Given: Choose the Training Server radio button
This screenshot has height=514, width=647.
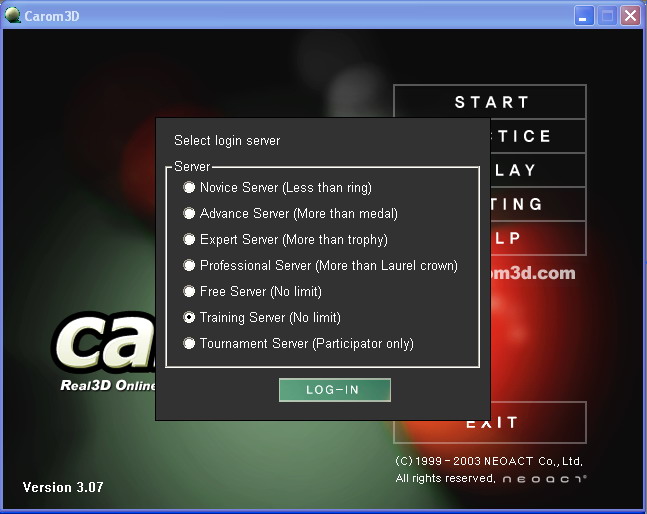Looking at the screenshot, I should 189,317.
